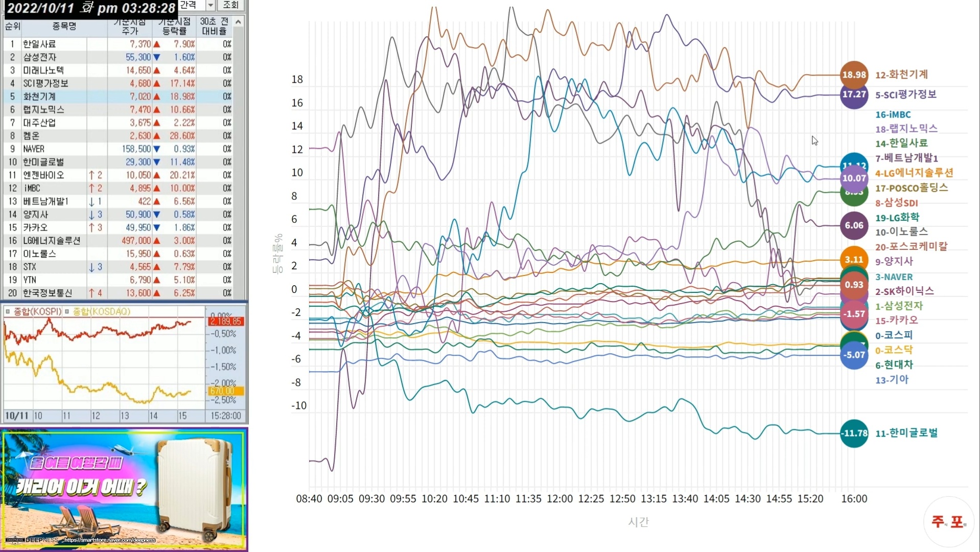Click the -1.57 pink value bubble
This screenshot has height=552, width=980.
[x=854, y=314]
